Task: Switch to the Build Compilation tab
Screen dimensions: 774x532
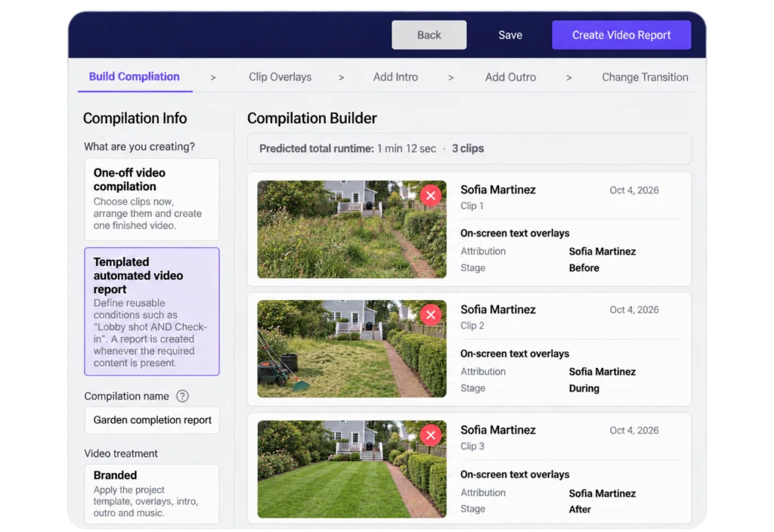Action: (x=135, y=77)
